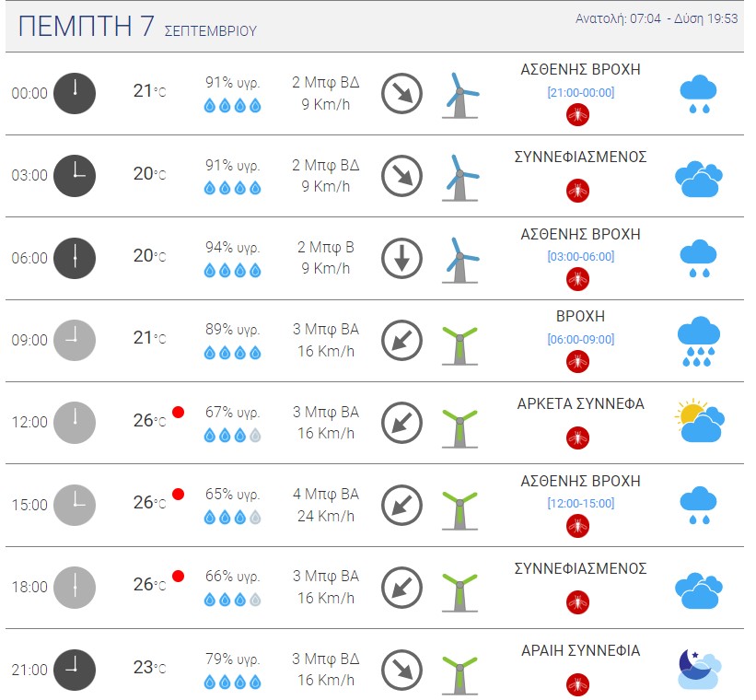Click the mosquito warning icon at 00:00
756x700 pixels.
click(577, 115)
